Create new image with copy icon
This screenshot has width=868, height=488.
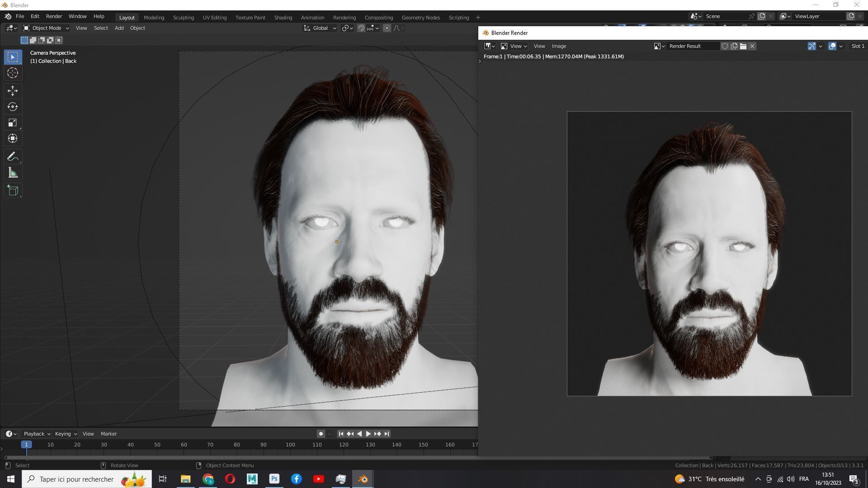[x=734, y=46]
